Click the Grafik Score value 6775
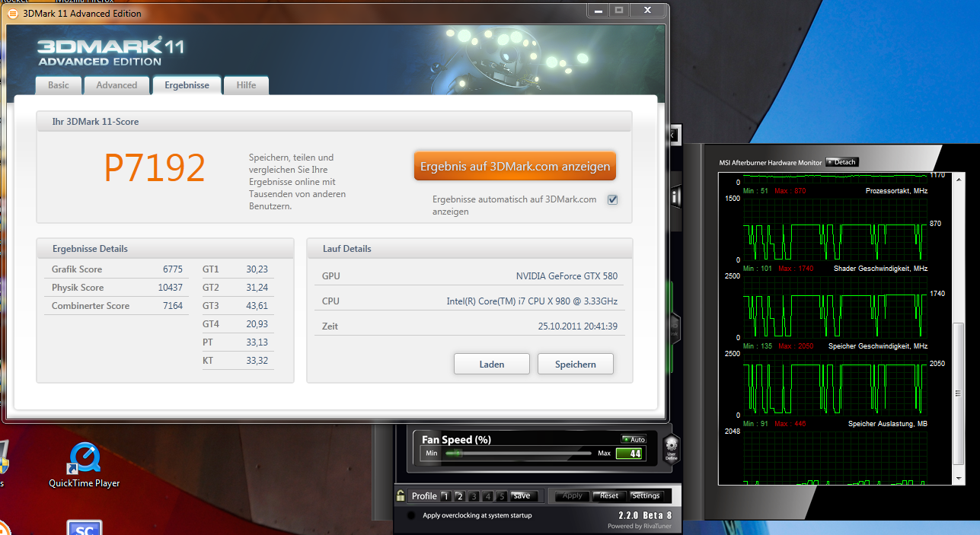 (x=172, y=269)
